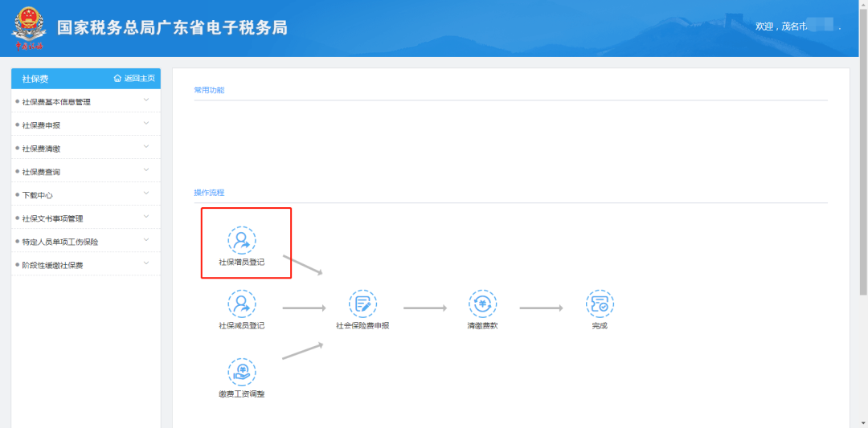Expand the 社保文书事项管理 chevron
The width and height of the screenshot is (868, 428).
coord(146,217)
